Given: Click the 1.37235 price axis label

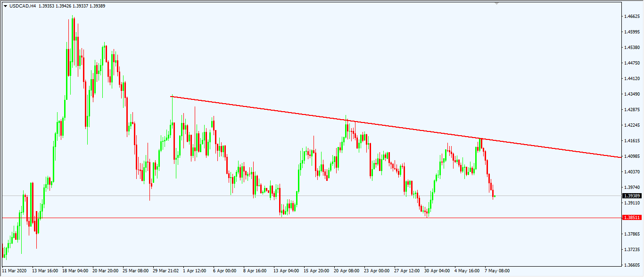Looking at the screenshot, I should click(631, 250).
